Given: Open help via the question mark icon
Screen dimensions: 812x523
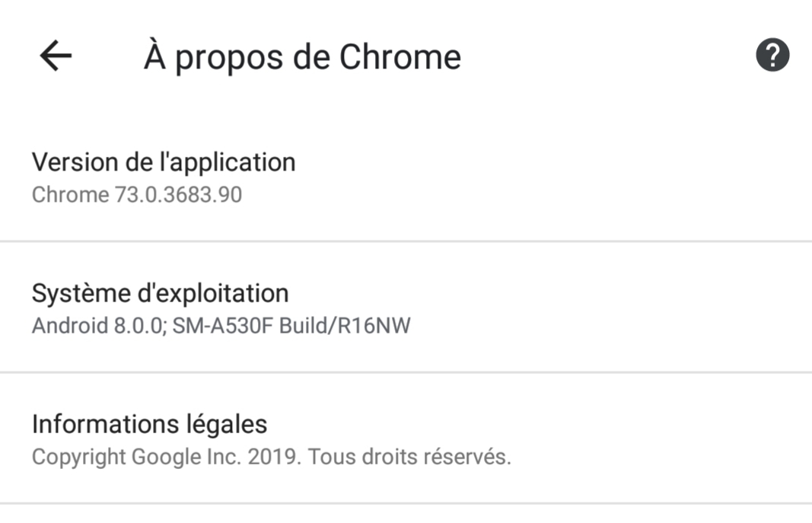Looking at the screenshot, I should tap(772, 56).
